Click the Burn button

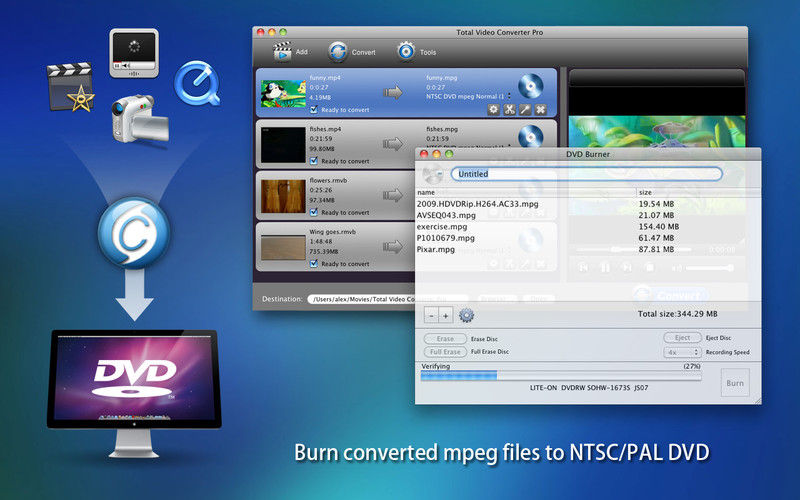point(735,383)
